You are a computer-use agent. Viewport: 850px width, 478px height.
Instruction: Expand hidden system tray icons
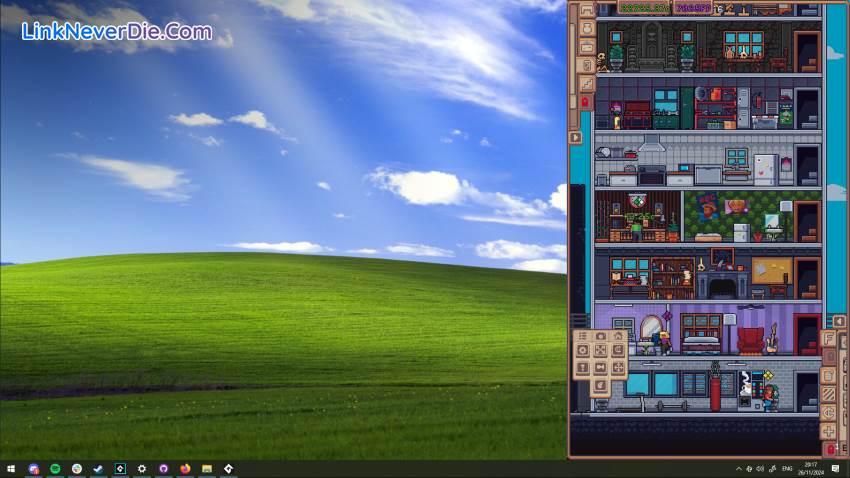(x=738, y=468)
